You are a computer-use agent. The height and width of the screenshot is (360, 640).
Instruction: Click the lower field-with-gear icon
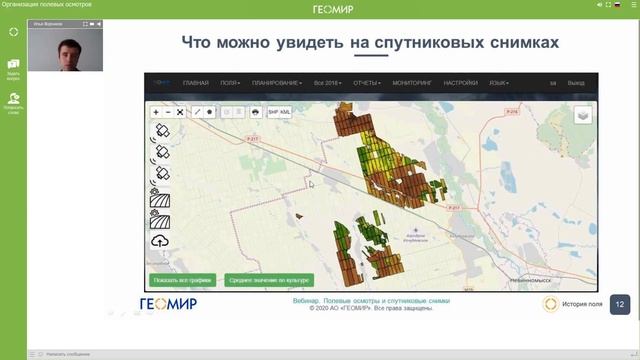pyautogui.click(x=160, y=219)
